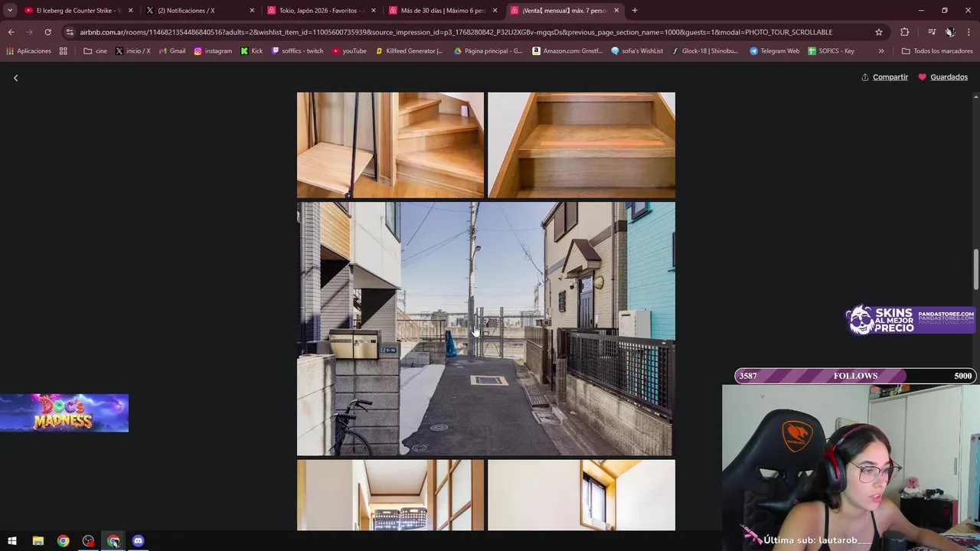The image size is (980, 551).
Task: Open the Página principal bookmark
Action: coord(488,51)
